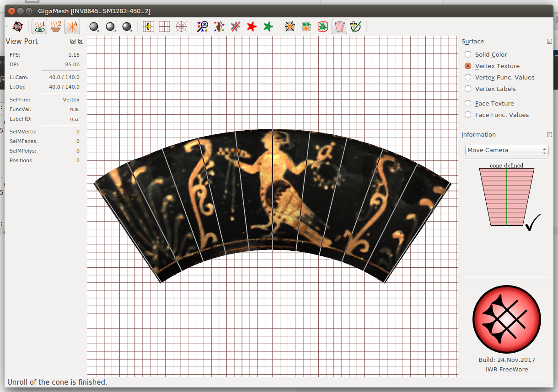The width and height of the screenshot is (558, 392).
Task: Click the Positions label
Action: [x=21, y=160]
